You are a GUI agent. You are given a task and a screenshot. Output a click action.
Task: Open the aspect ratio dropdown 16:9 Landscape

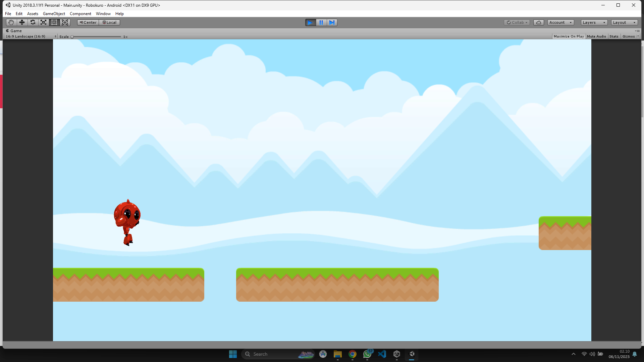pos(31,37)
